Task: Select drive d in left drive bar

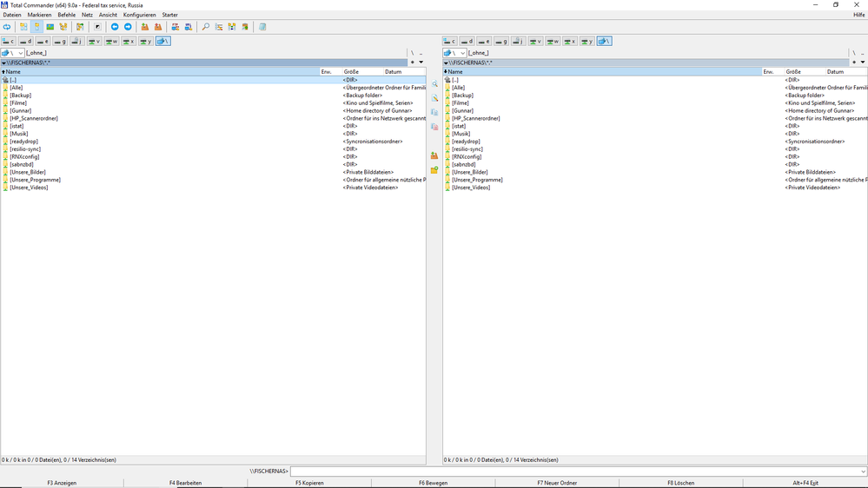Action: coord(25,41)
